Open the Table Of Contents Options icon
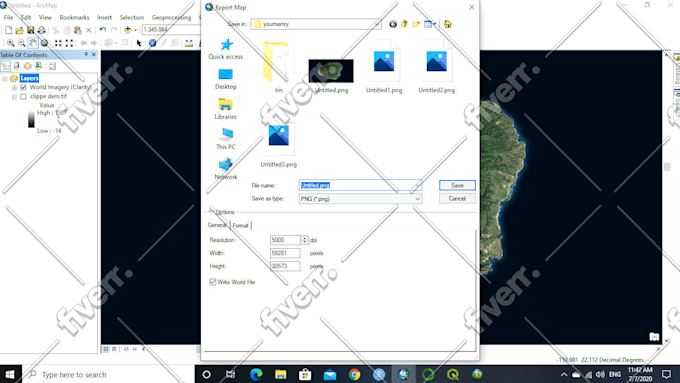Screen dimensions: 680x383 point(52,66)
